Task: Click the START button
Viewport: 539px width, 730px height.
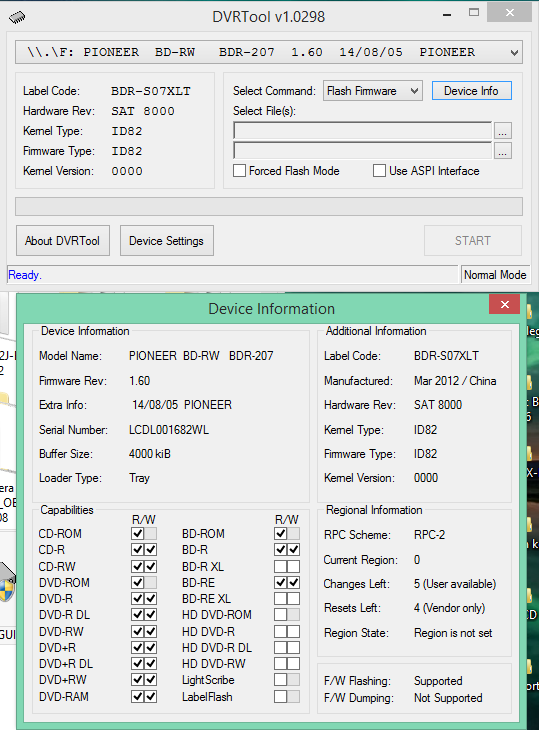Action: tap(472, 241)
